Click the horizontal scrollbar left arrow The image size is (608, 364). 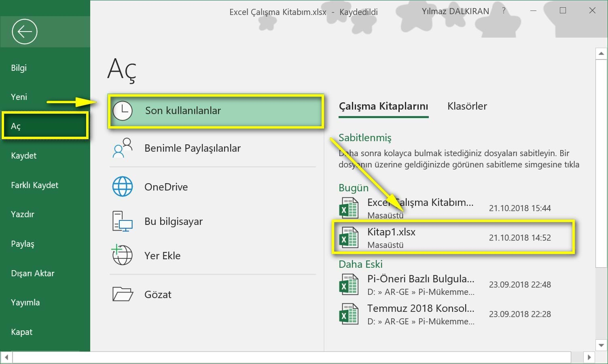[6, 358]
